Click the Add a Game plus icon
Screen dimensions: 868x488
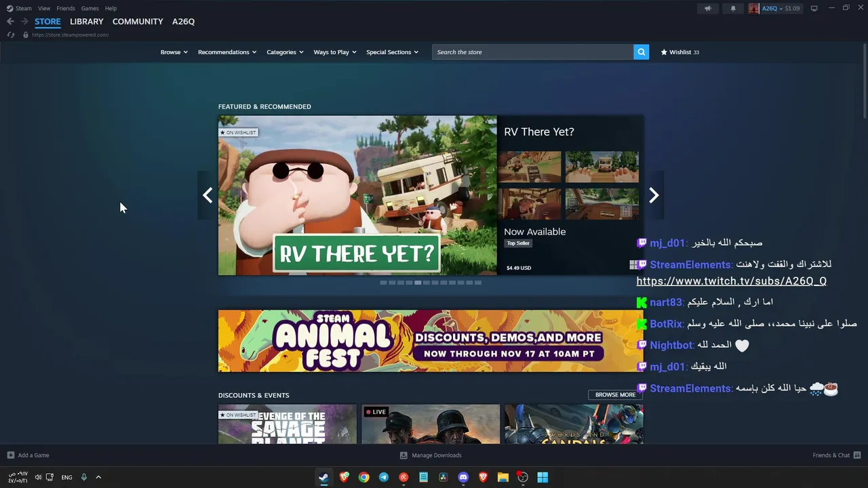pos(10,455)
